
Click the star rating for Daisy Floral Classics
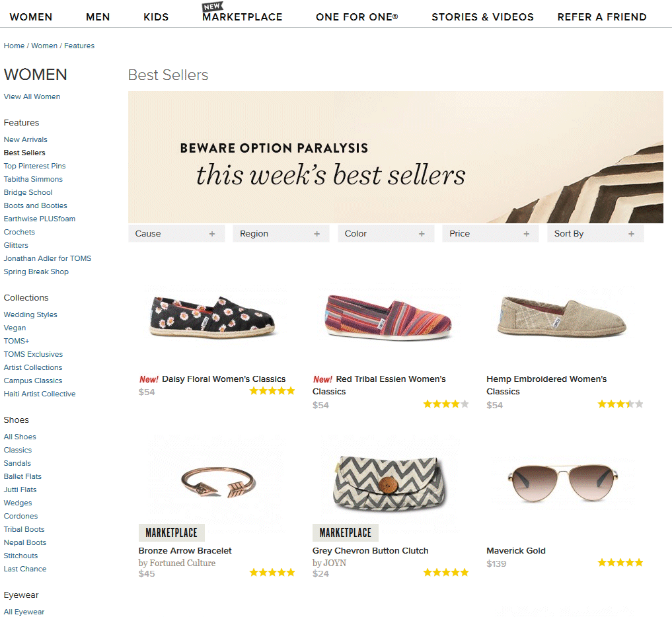[x=272, y=391]
